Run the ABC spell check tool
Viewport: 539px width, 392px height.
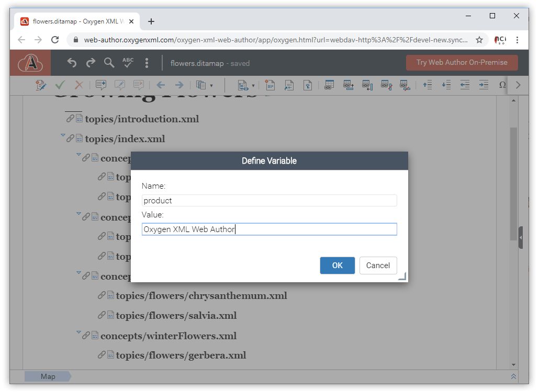point(128,63)
